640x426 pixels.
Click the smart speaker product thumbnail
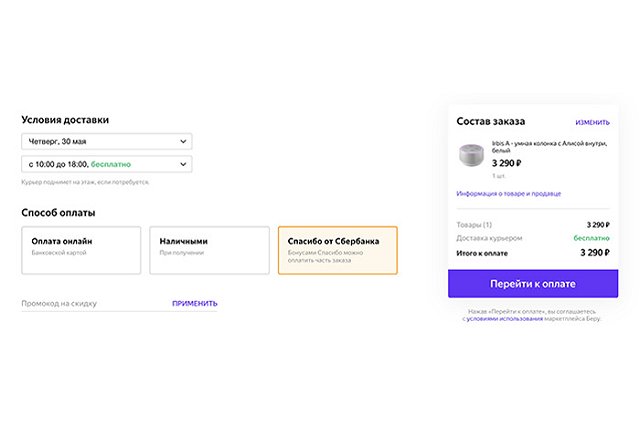coord(471,157)
